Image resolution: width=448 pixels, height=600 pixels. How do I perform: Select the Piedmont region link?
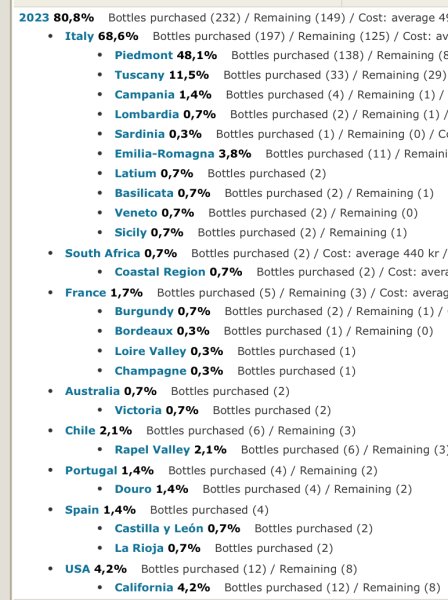click(144, 55)
